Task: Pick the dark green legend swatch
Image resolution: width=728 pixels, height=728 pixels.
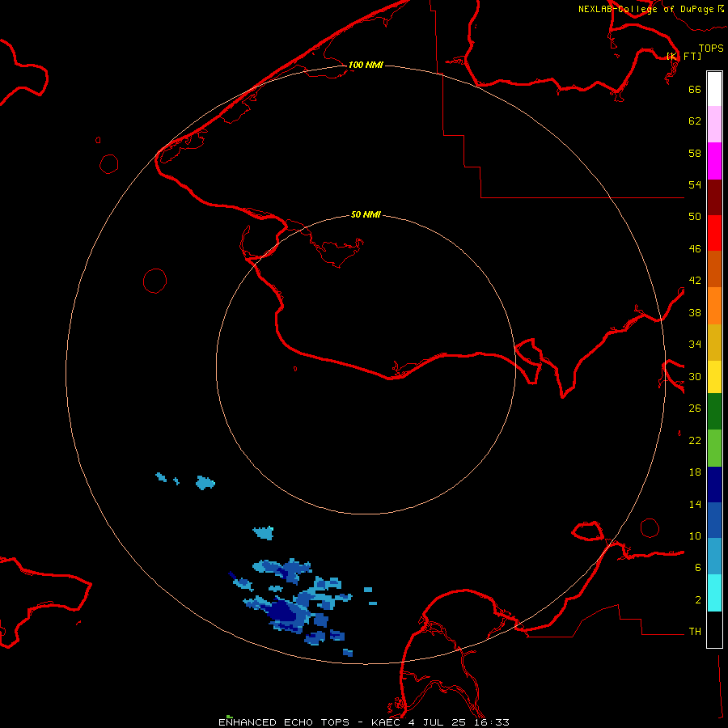Action: tap(714, 412)
